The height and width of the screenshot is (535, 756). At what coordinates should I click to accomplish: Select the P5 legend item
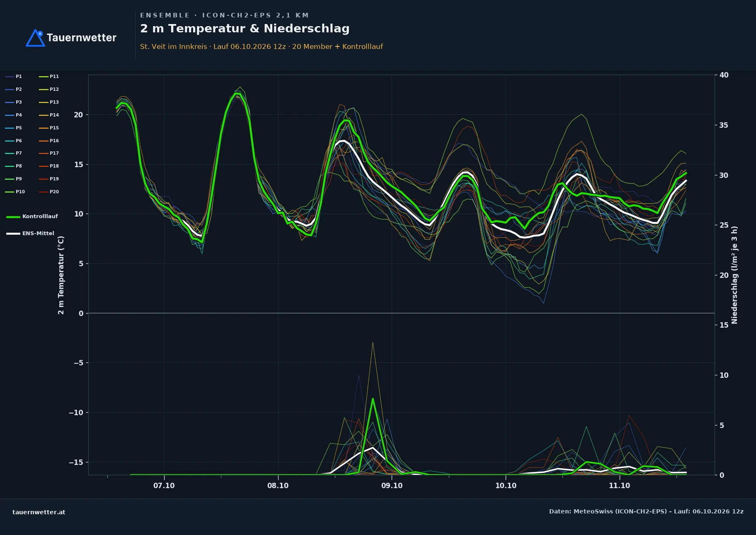[13, 128]
